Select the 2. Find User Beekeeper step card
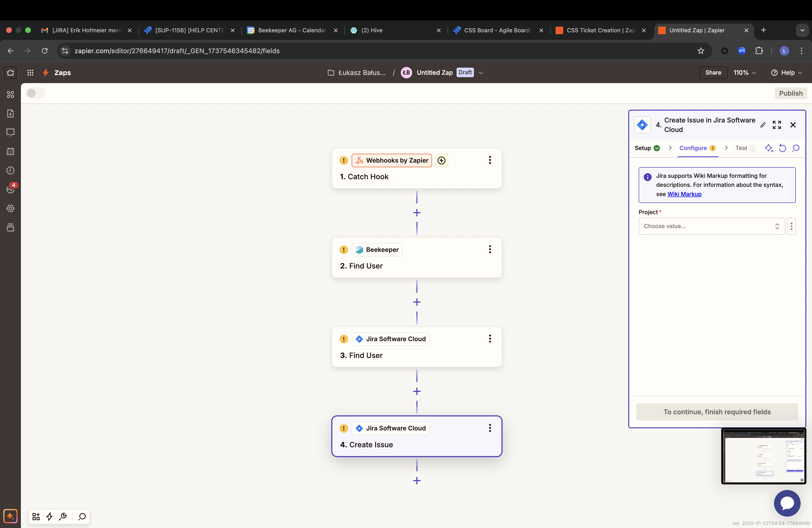 point(417,258)
